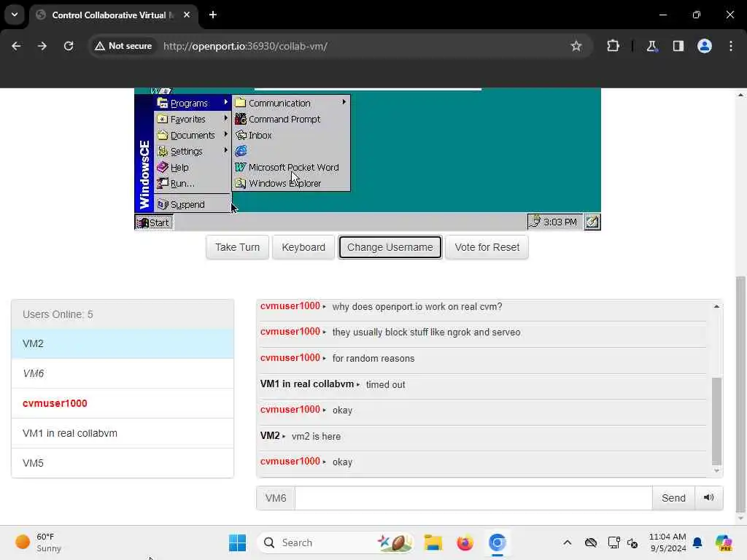Viewport: 747px width, 560px height.
Task: Click 'vm2 is here' chat message
Action: tap(316, 436)
